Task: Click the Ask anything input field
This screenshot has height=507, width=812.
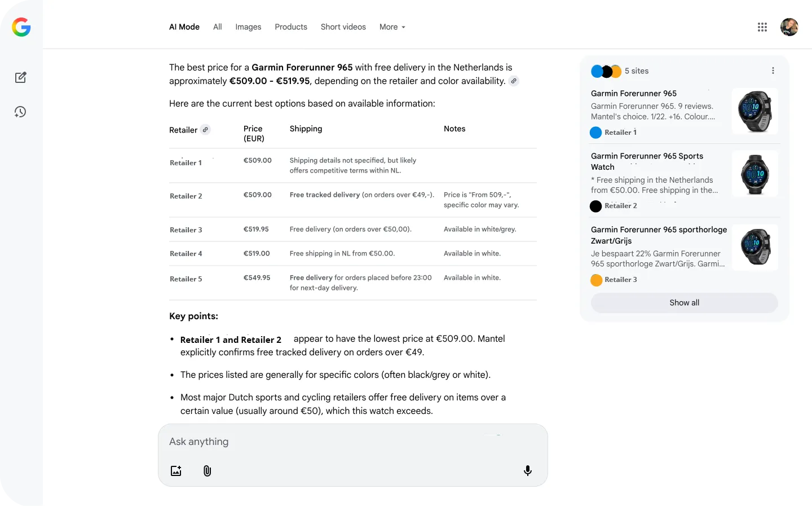Action: 338,442
